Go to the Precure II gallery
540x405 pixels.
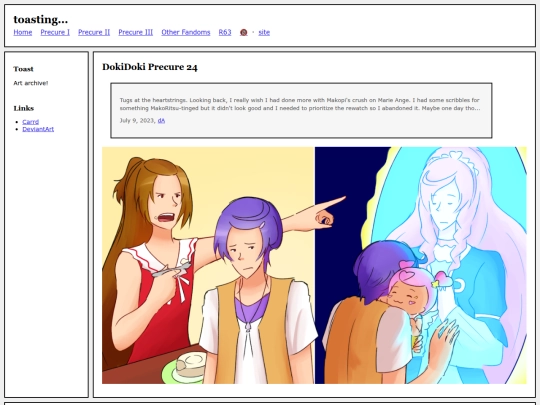pyautogui.click(x=94, y=32)
